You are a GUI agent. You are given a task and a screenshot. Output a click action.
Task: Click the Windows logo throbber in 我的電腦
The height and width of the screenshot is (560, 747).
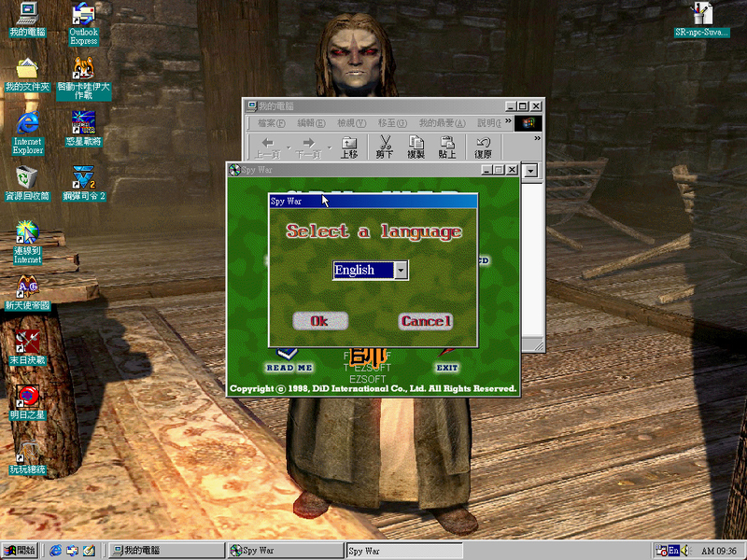click(528, 123)
